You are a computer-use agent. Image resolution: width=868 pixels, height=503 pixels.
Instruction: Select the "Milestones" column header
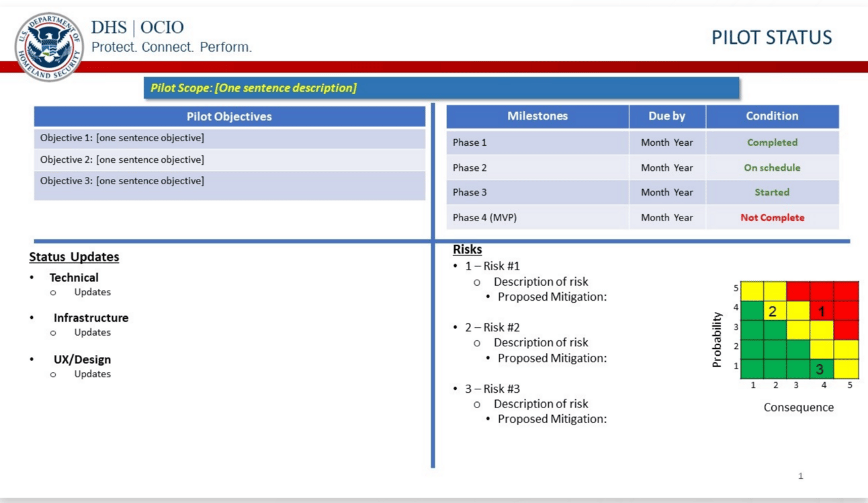(537, 116)
